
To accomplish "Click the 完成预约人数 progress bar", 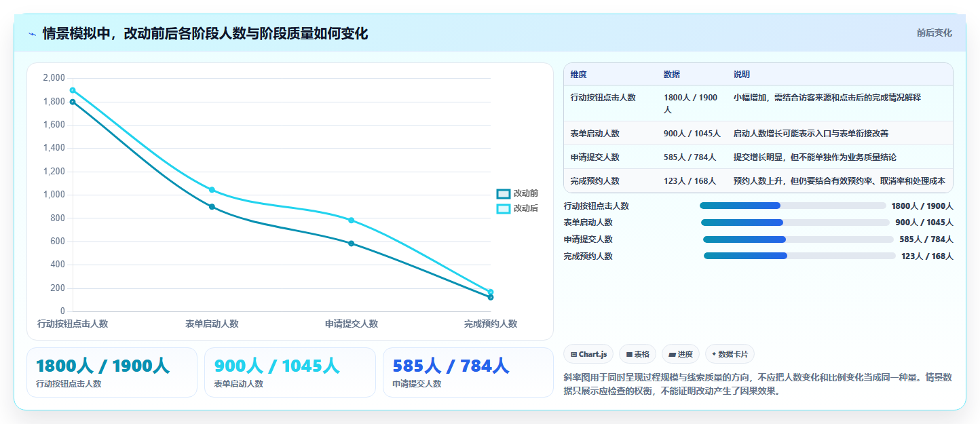I will [x=799, y=256].
